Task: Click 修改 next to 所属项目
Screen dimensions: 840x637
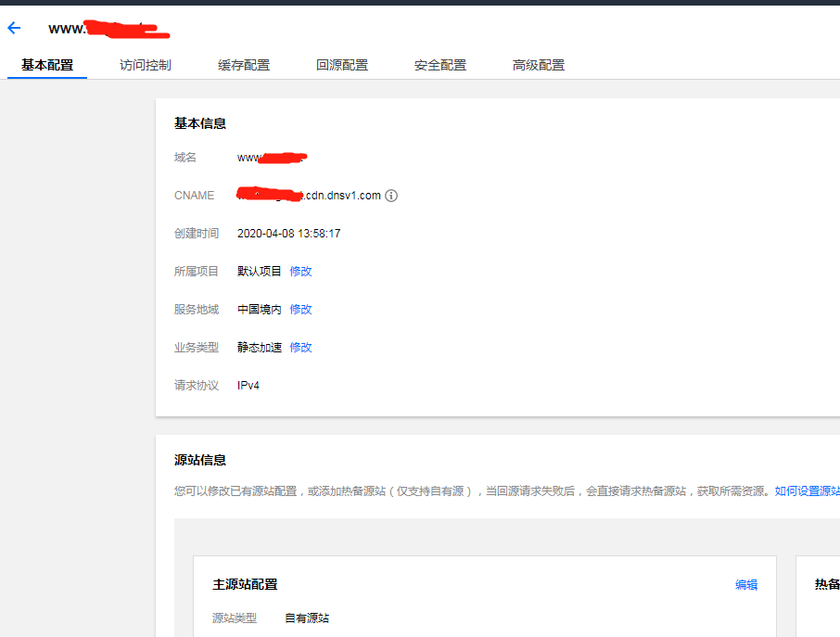Action: [300, 272]
